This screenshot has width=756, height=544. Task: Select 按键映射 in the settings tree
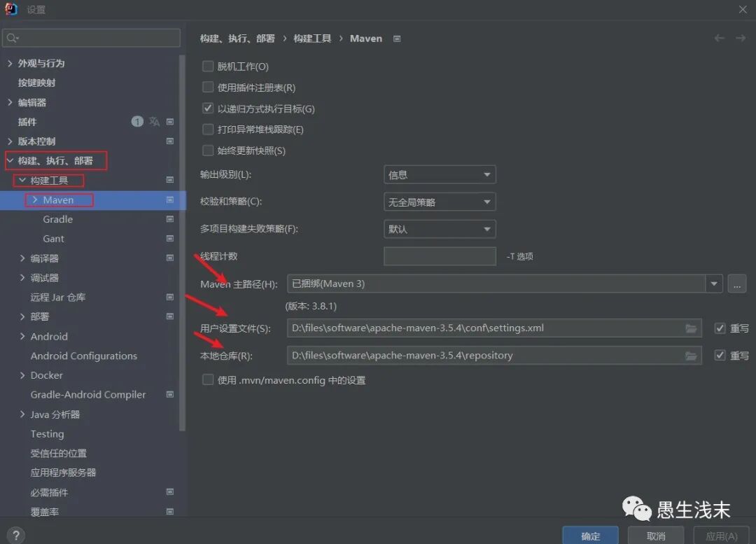(36, 83)
